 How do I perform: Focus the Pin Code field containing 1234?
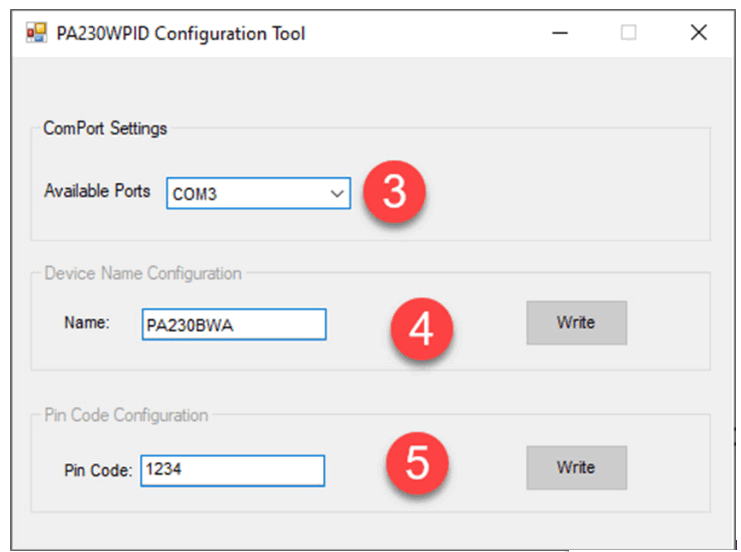[x=232, y=471]
